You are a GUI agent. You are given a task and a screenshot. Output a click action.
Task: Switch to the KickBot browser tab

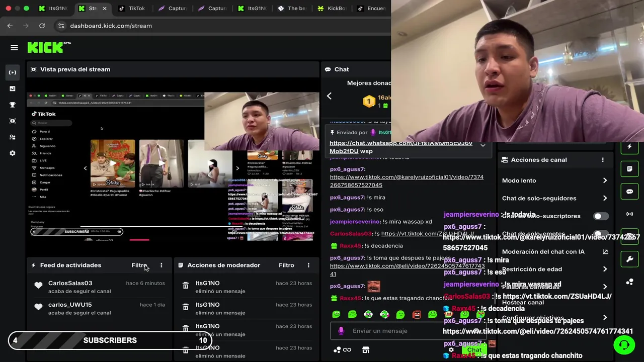(332, 8)
